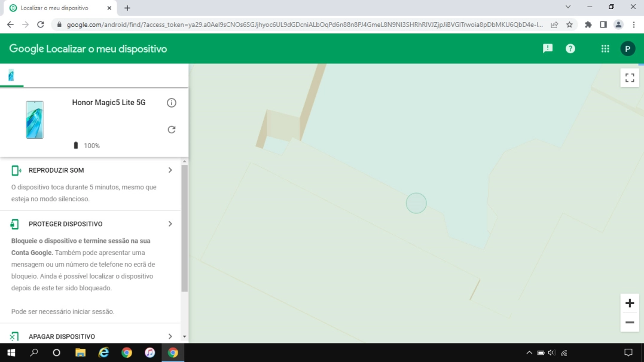Expand the Proteger Dispositivo option
The image size is (644, 362).
click(x=170, y=224)
